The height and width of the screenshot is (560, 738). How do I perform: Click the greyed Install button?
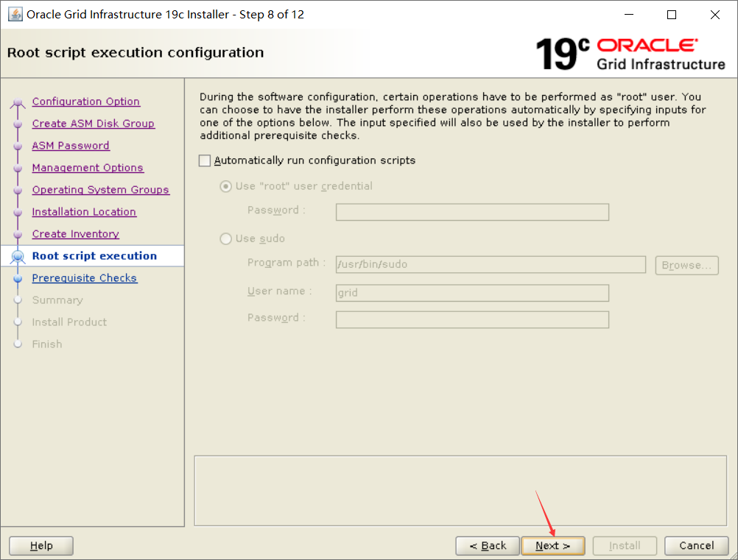(625, 546)
